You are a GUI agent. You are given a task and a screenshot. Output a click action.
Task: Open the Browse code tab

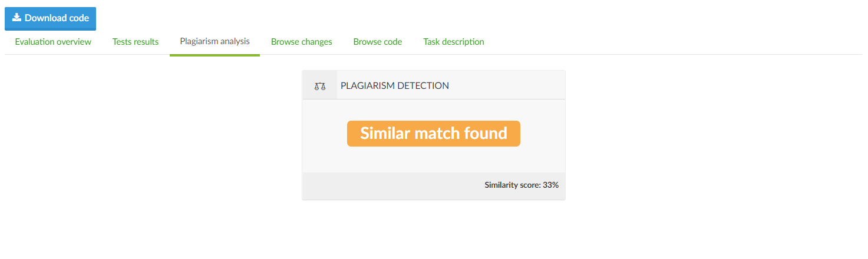coord(377,42)
